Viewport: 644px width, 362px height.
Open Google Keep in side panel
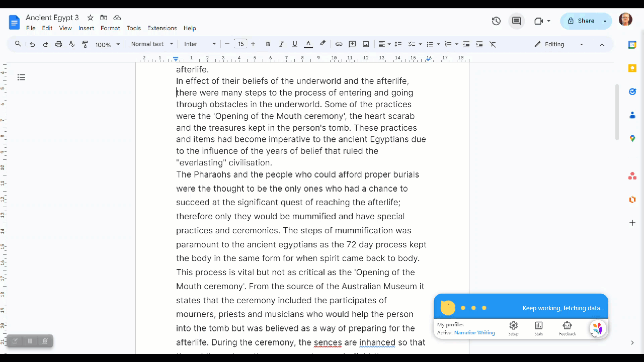(x=632, y=68)
